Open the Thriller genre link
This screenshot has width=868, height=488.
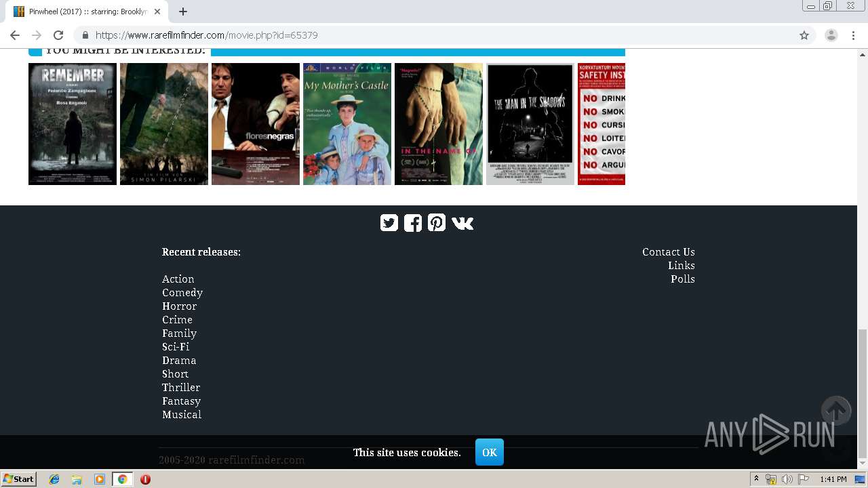tap(181, 388)
